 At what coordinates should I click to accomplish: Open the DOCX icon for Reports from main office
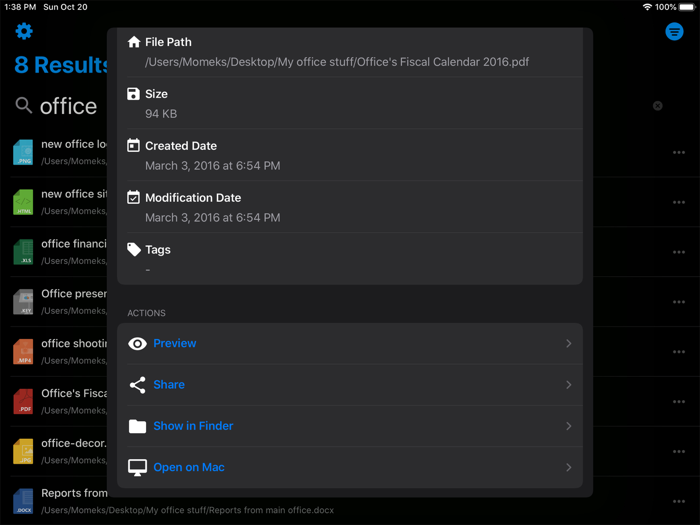23,501
